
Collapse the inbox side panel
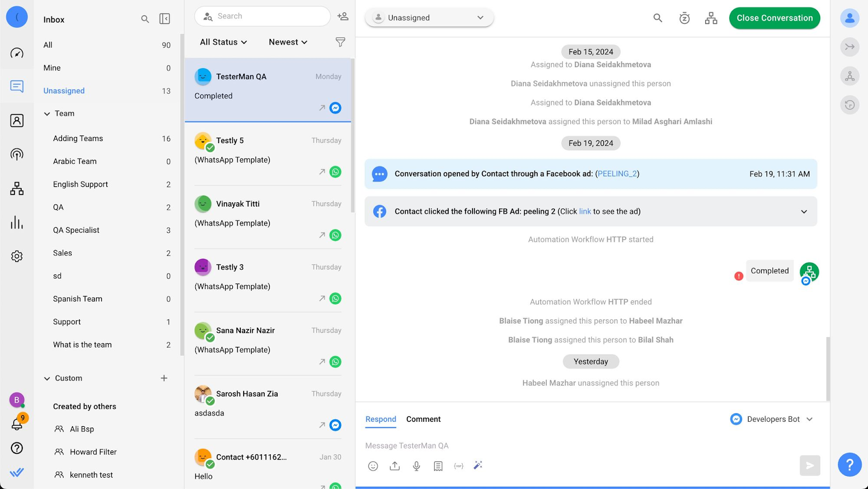point(165,19)
